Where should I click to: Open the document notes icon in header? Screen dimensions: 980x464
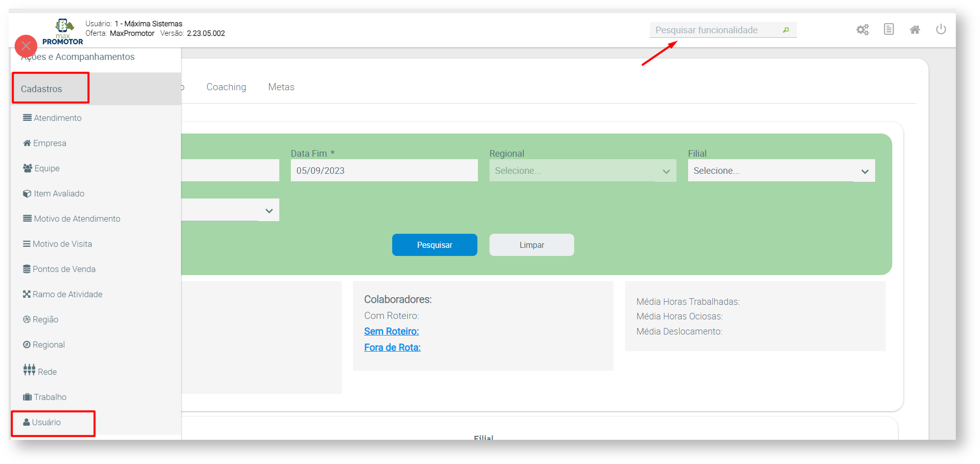[x=889, y=29]
